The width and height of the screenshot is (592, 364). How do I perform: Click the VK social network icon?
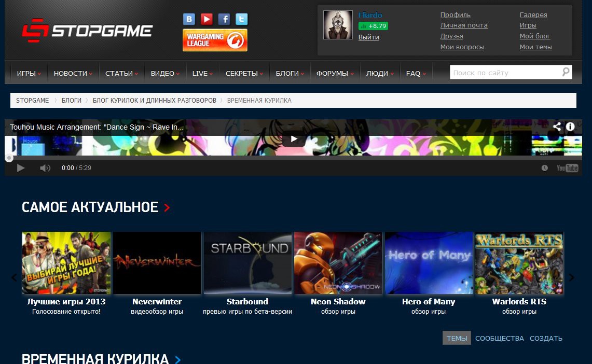click(189, 19)
